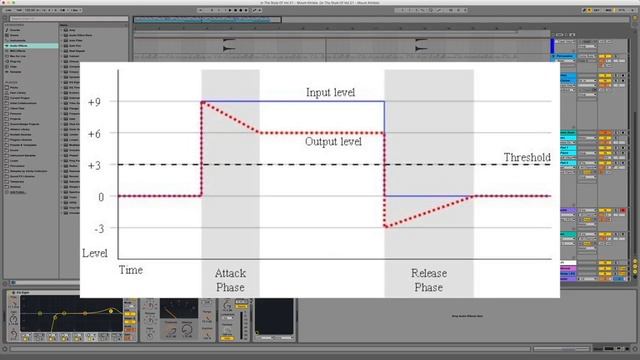Image resolution: width=640 pixels, height=360 pixels.
Task: Open Plug-ins category in browser
Action: (15, 62)
